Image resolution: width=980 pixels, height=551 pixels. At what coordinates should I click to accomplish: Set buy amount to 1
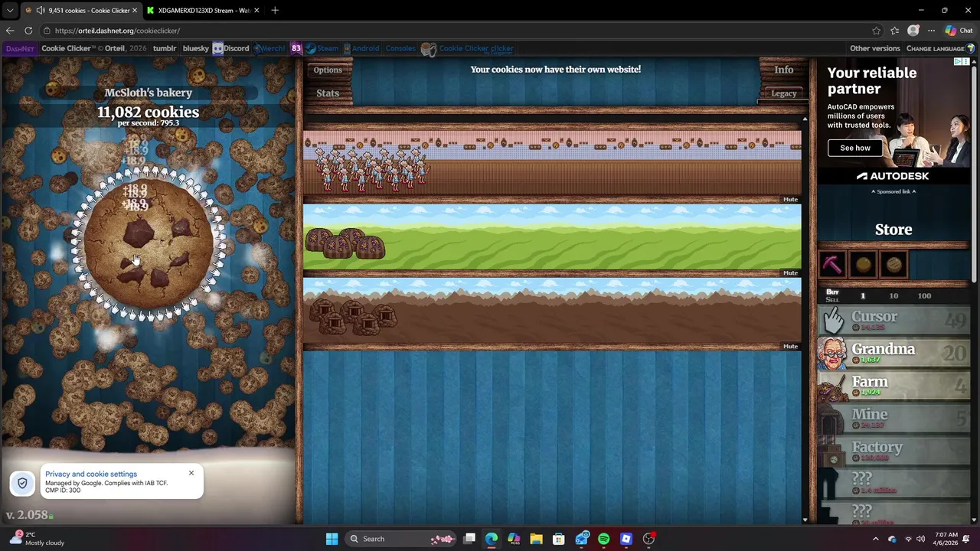point(863,296)
